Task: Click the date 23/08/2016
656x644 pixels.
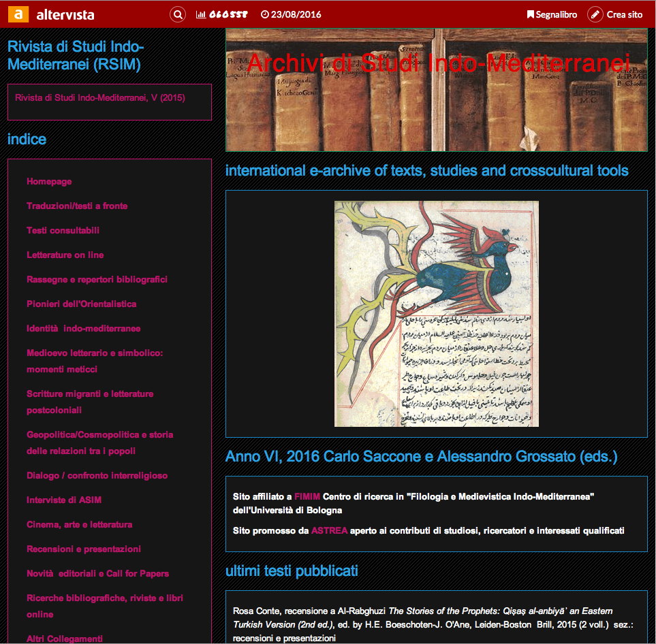Action: (x=296, y=15)
